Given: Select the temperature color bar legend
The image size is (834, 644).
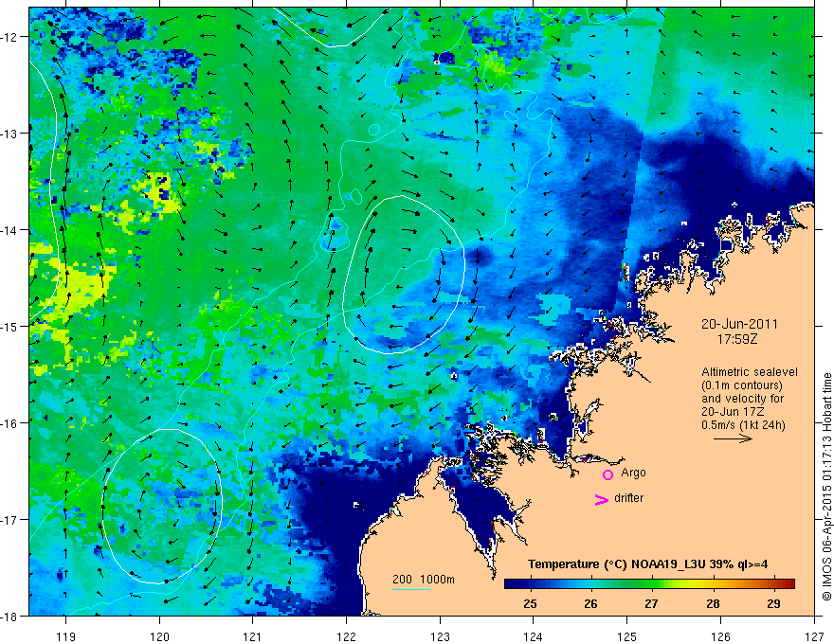Looking at the screenshot, I should pos(649,584).
